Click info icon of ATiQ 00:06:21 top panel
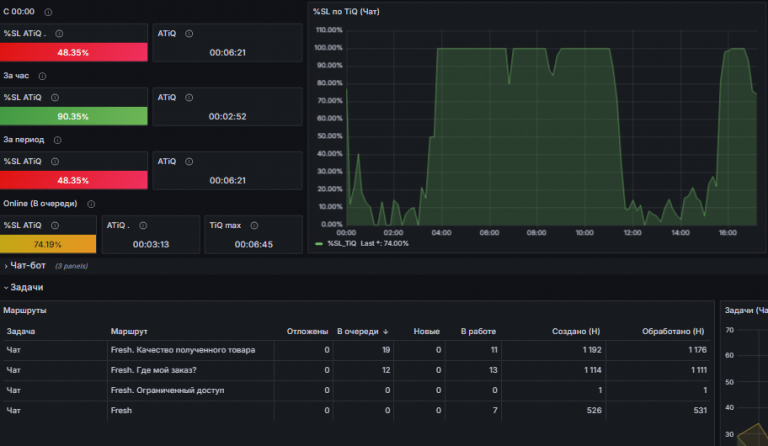 point(189,34)
